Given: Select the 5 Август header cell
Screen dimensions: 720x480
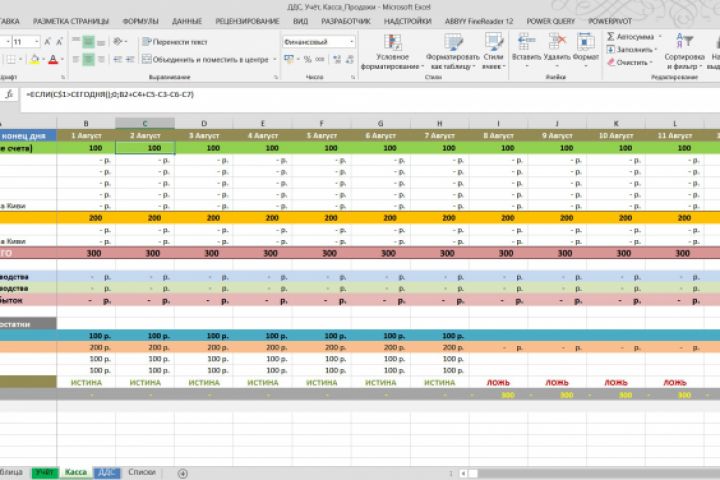Looking at the screenshot, I should click(x=321, y=136).
